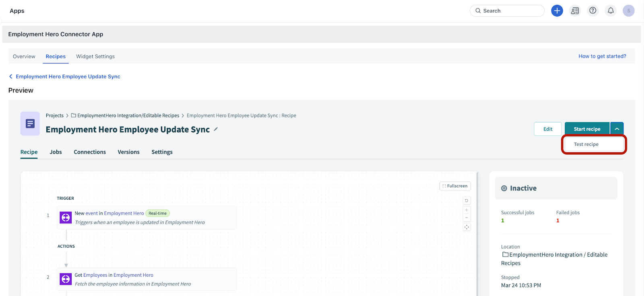The image size is (644, 296).
Task: Click the folder icon under Location
Action: 505,255
